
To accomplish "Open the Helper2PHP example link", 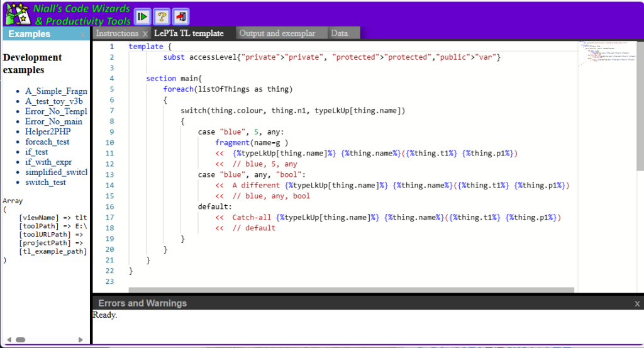I will 48,132.
